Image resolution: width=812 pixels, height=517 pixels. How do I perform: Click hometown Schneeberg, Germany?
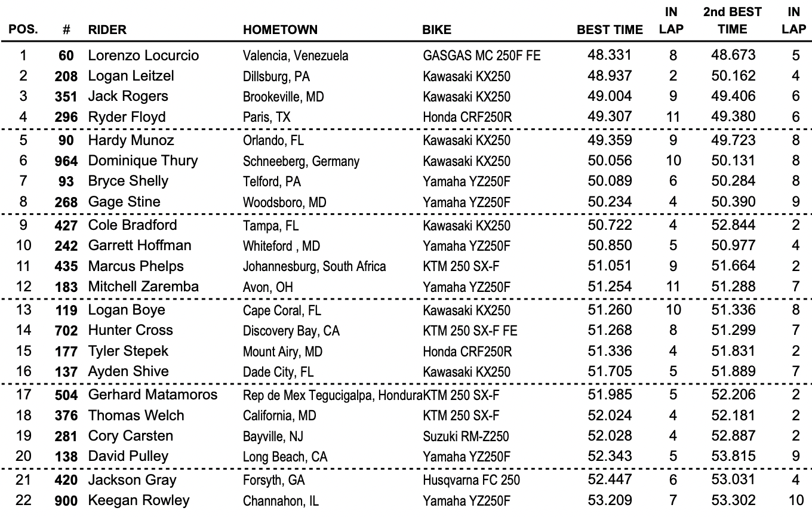click(x=301, y=161)
